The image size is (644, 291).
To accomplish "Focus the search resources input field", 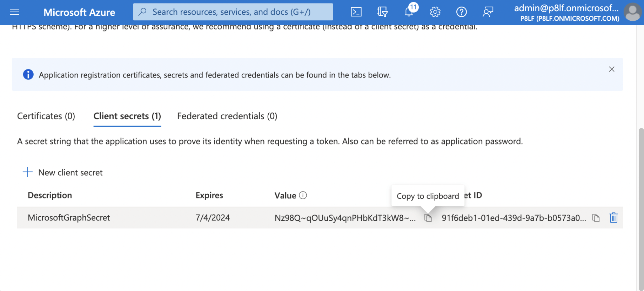I will click(233, 12).
